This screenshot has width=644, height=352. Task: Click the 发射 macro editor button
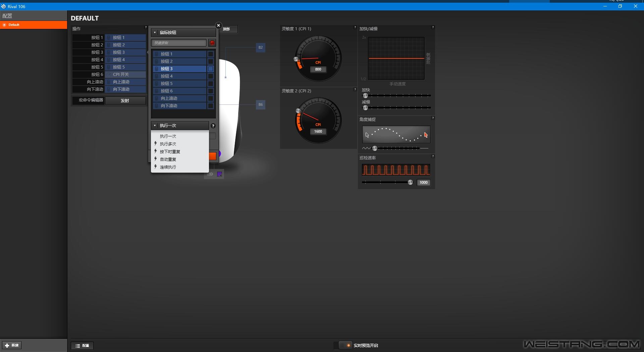[x=125, y=101]
